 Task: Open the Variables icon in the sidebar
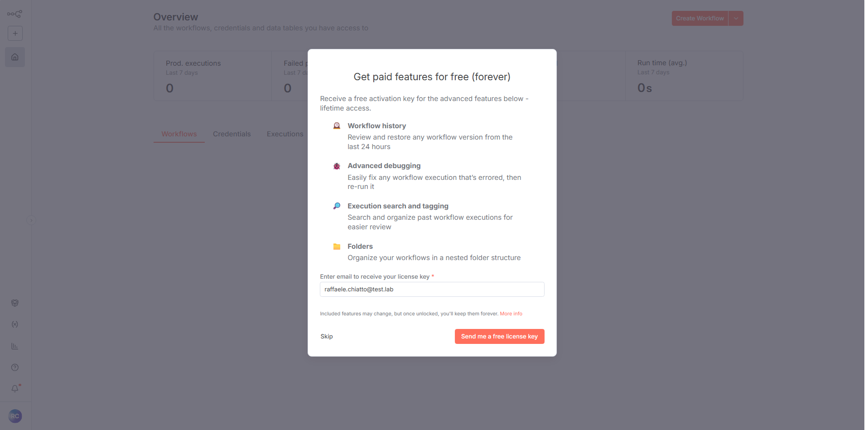15,324
